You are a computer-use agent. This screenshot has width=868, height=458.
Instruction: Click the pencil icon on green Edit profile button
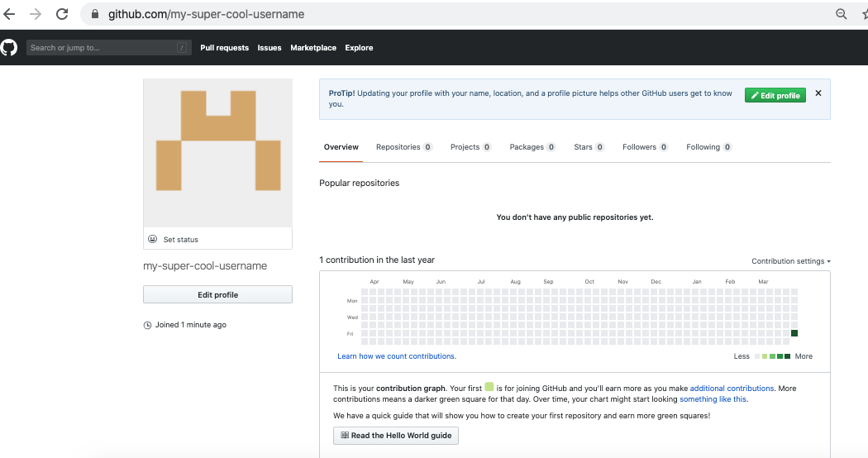pyautogui.click(x=755, y=95)
